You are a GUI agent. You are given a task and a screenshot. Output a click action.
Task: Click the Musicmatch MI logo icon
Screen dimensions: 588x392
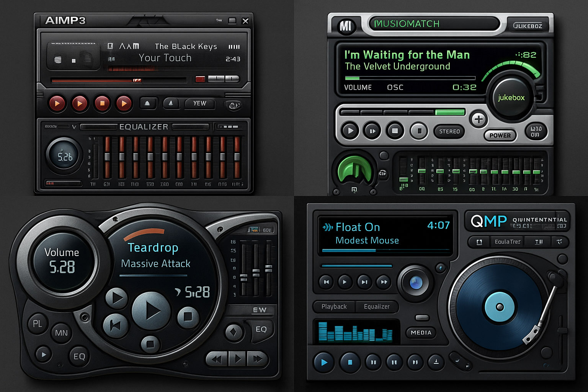pos(345,26)
